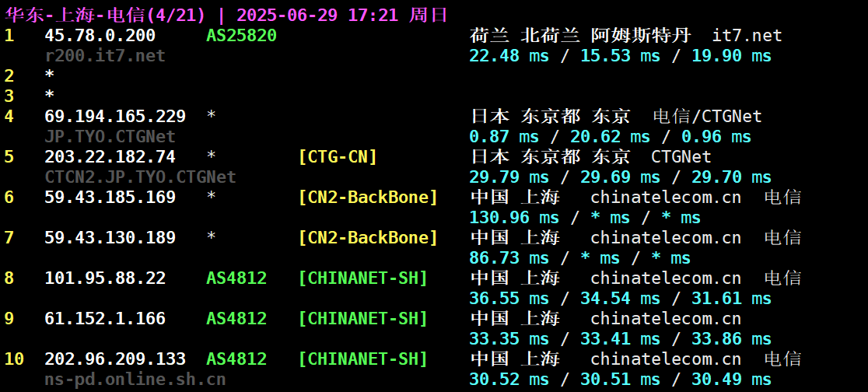Select the [CHINANET-SH] tag on hop 8
868x392 pixels.
(x=362, y=278)
